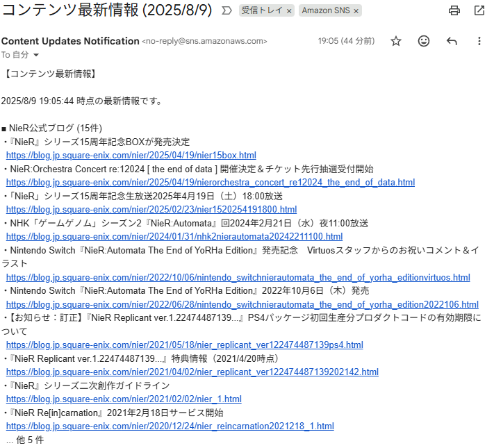Open the nhk2nierautomata20242211100.html link
494x448 pixels.
tap(174, 237)
